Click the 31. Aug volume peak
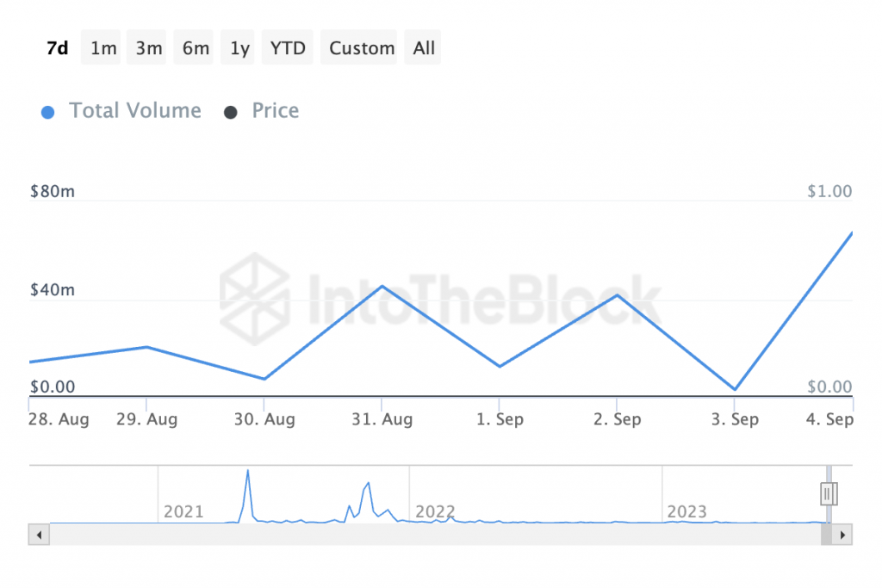This screenshot has height=588, width=882. (x=382, y=286)
